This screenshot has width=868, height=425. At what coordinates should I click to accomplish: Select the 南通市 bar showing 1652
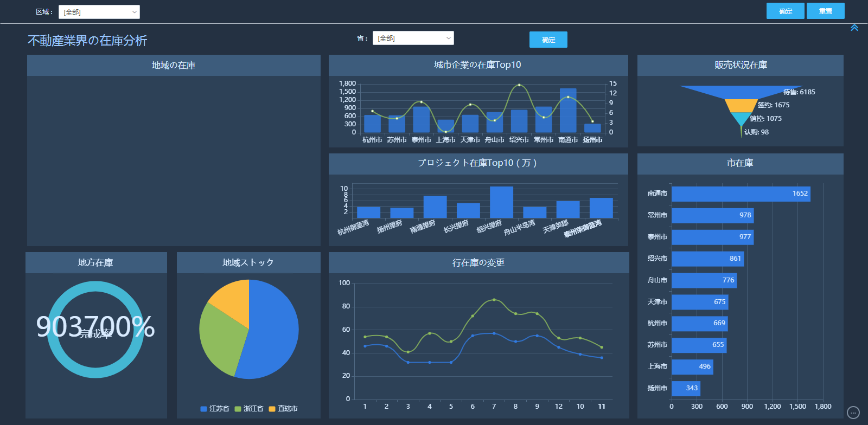click(741, 194)
